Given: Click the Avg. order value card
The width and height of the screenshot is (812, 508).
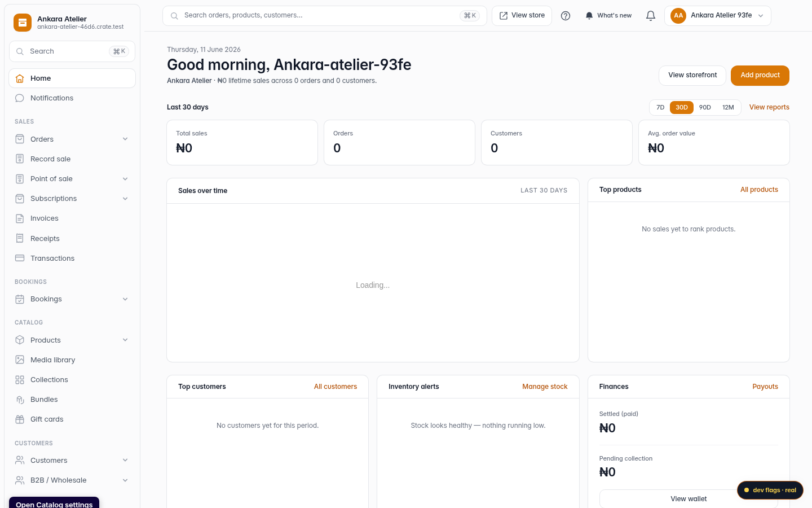Looking at the screenshot, I should [x=714, y=143].
